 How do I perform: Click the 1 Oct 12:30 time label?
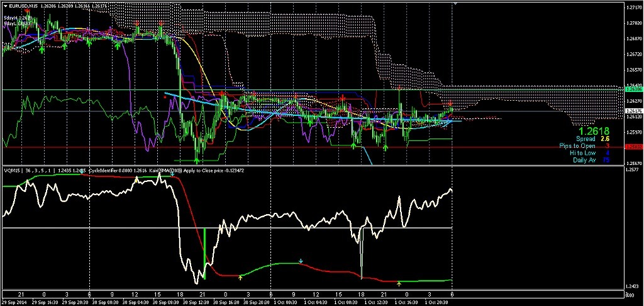[376, 302]
